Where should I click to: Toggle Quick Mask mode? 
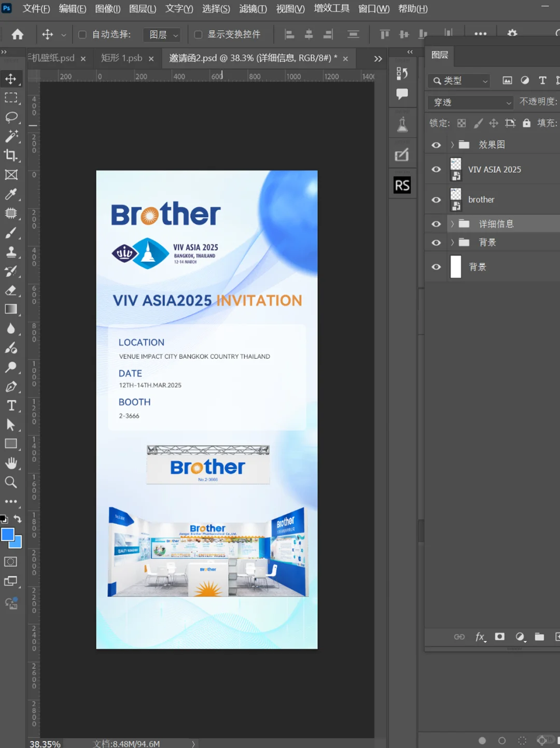pos(11,562)
